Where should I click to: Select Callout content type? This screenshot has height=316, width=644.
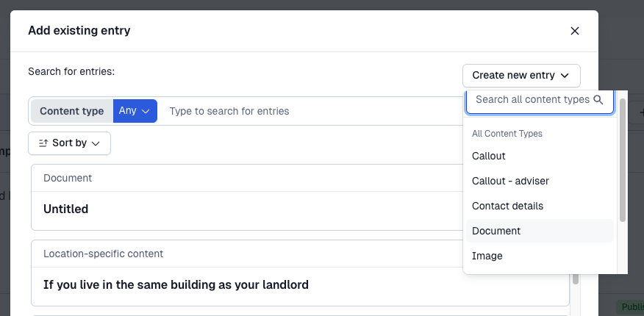[489, 156]
